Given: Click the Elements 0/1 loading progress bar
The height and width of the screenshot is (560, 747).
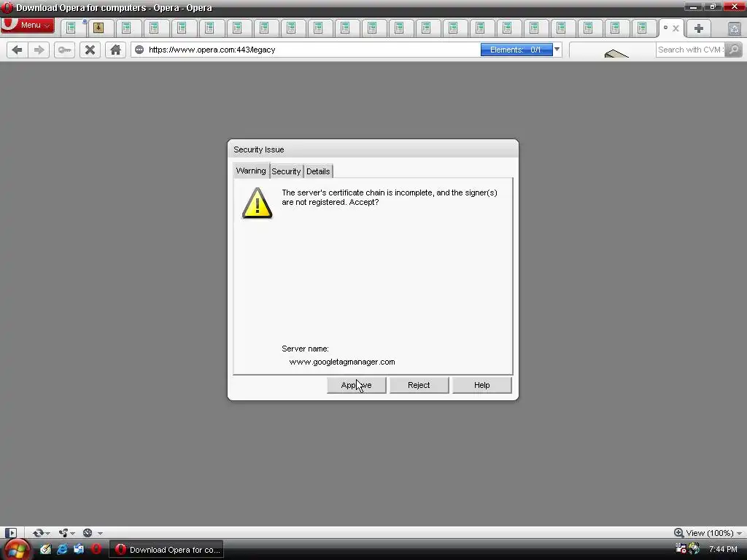Looking at the screenshot, I should pos(516,50).
